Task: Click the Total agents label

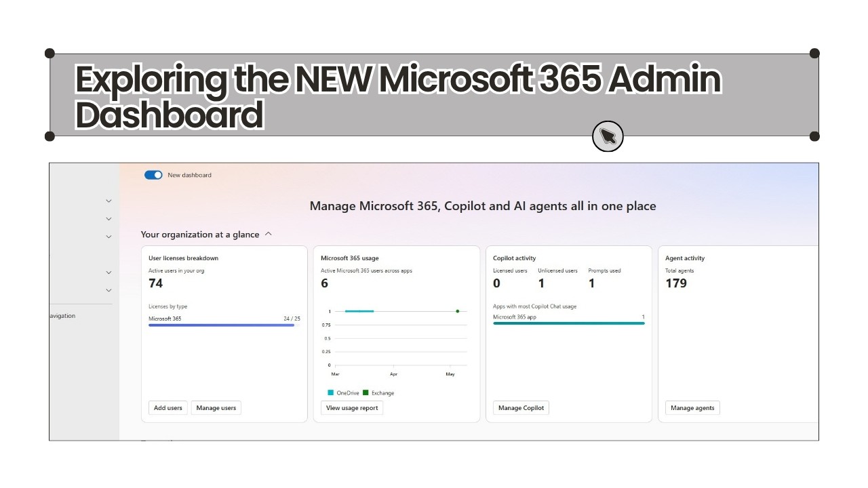Action: tap(679, 270)
